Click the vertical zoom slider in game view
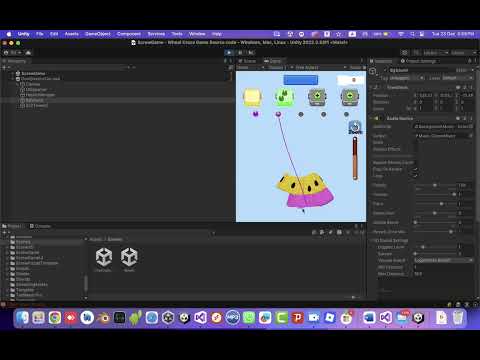The width and height of the screenshot is (480, 360). click(355, 159)
